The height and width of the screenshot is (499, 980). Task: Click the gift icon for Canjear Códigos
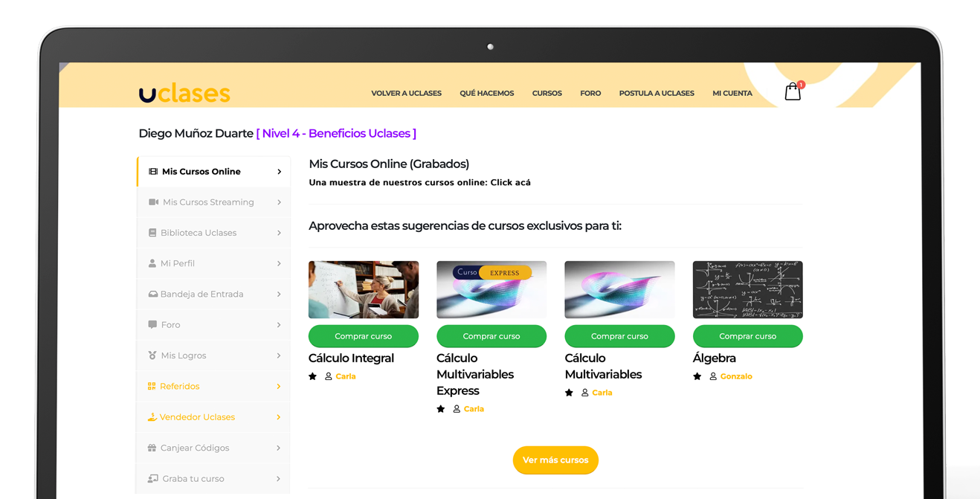pyautogui.click(x=152, y=448)
